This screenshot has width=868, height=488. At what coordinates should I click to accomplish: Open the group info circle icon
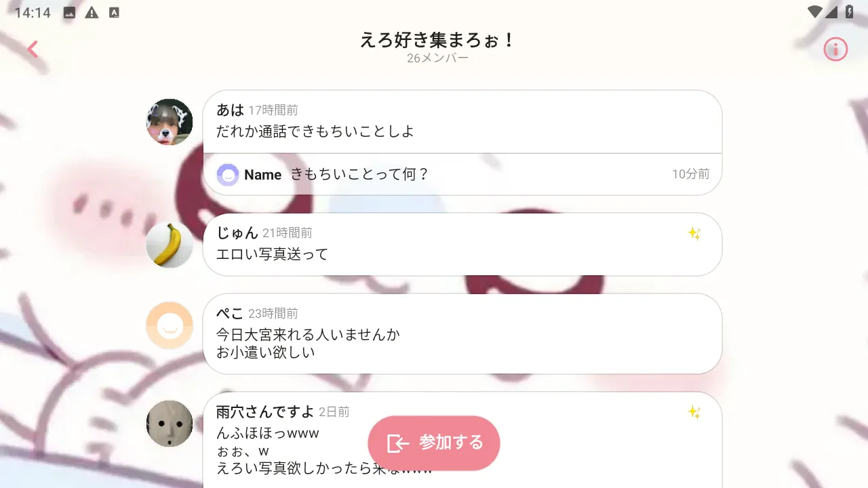[x=835, y=49]
